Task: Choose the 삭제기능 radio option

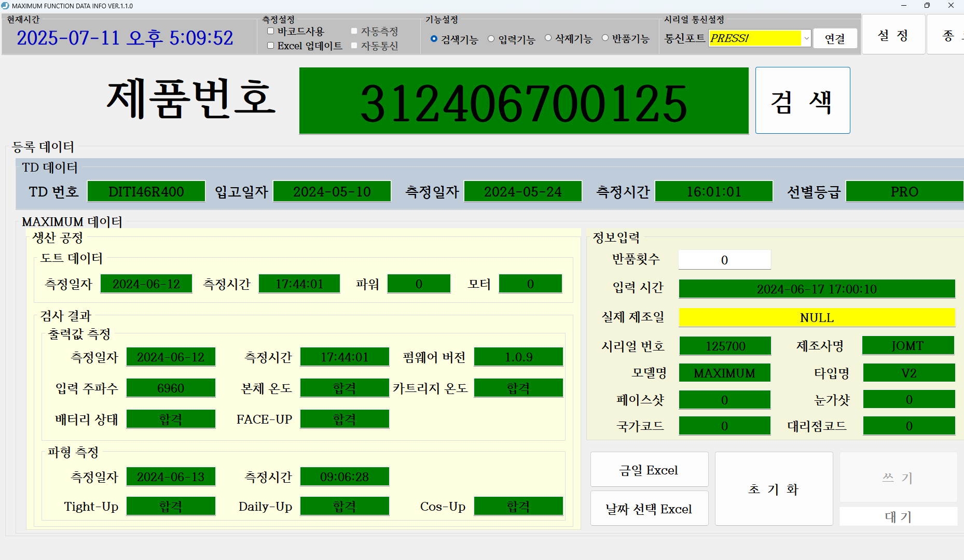Action: click(548, 38)
